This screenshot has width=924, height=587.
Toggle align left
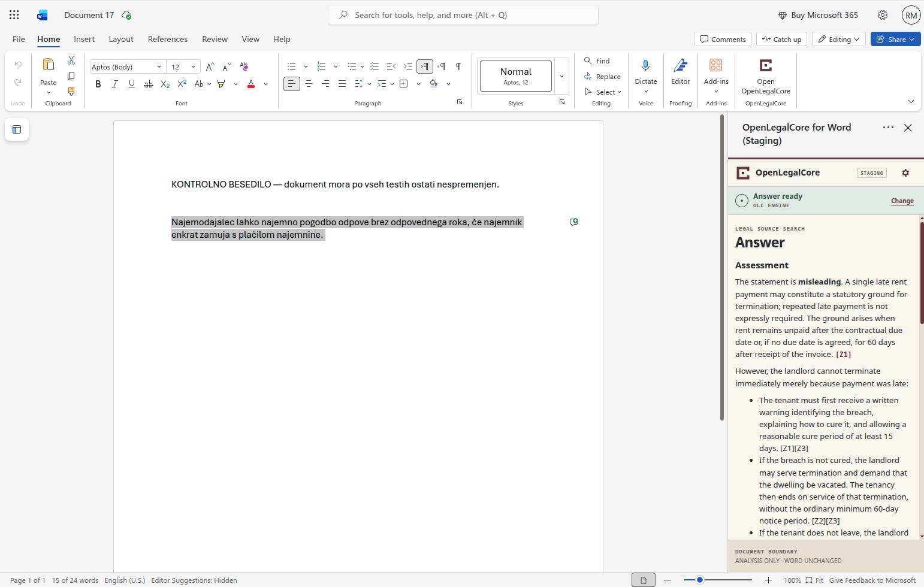tap(291, 84)
